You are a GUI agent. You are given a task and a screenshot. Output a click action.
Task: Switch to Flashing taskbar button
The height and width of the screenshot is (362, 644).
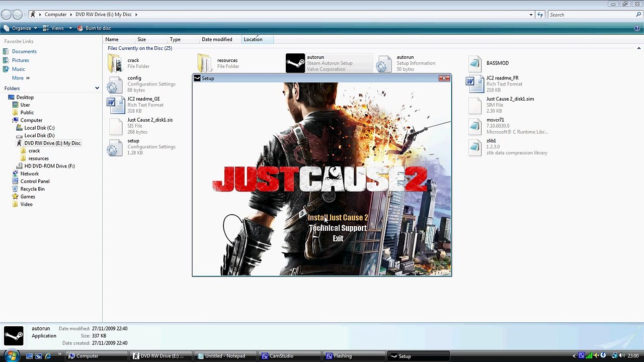pos(354,356)
